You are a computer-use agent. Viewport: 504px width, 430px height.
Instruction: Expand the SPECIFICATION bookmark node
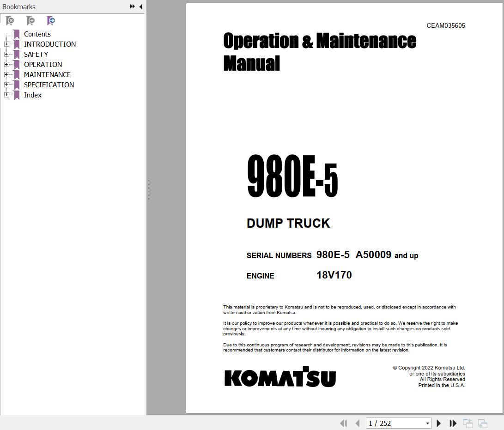point(6,85)
